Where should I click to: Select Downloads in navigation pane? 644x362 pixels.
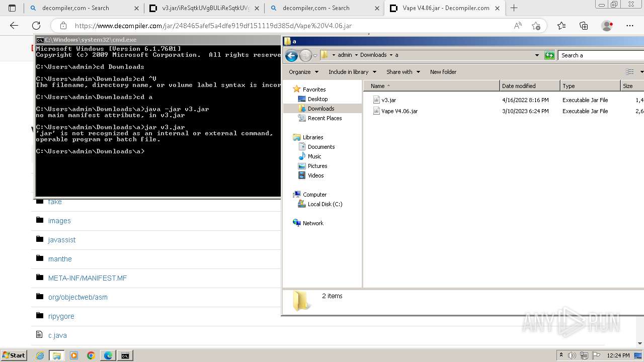point(321,109)
